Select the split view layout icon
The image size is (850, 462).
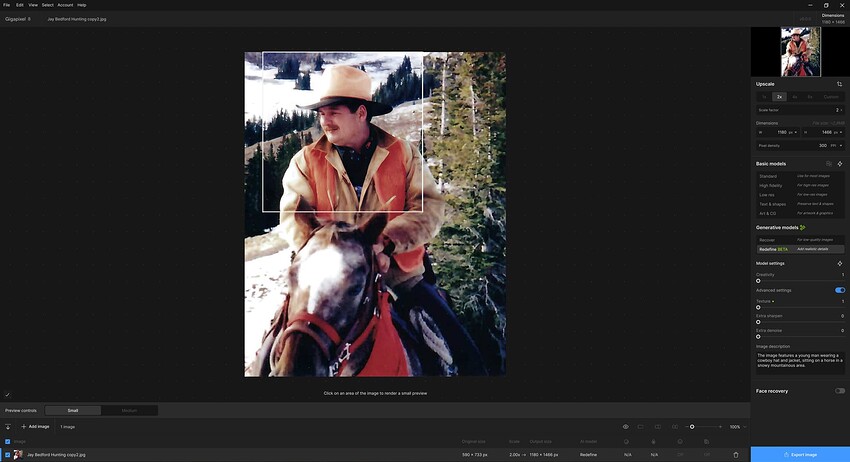click(x=658, y=427)
